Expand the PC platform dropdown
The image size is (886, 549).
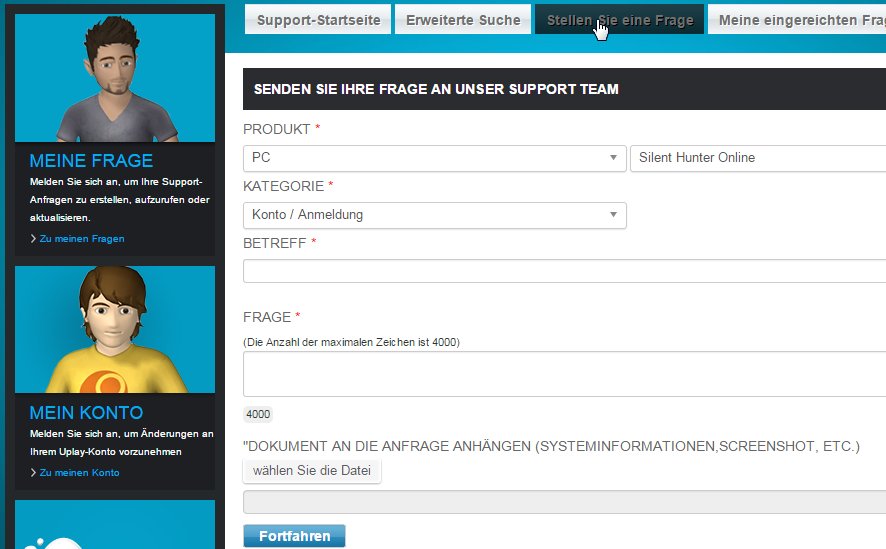[434, 158]
